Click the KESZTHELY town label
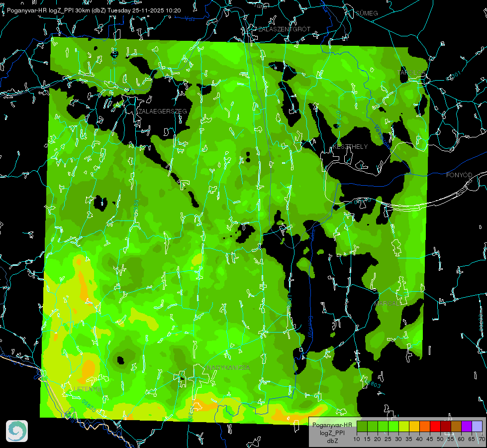 [x=350, y=147]
